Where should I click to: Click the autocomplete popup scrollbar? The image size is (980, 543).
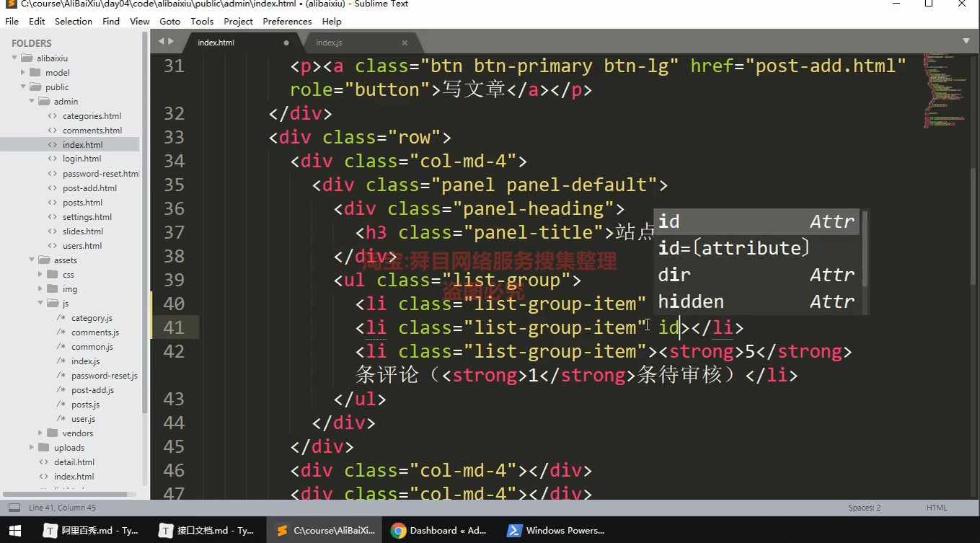coord(865,250)
